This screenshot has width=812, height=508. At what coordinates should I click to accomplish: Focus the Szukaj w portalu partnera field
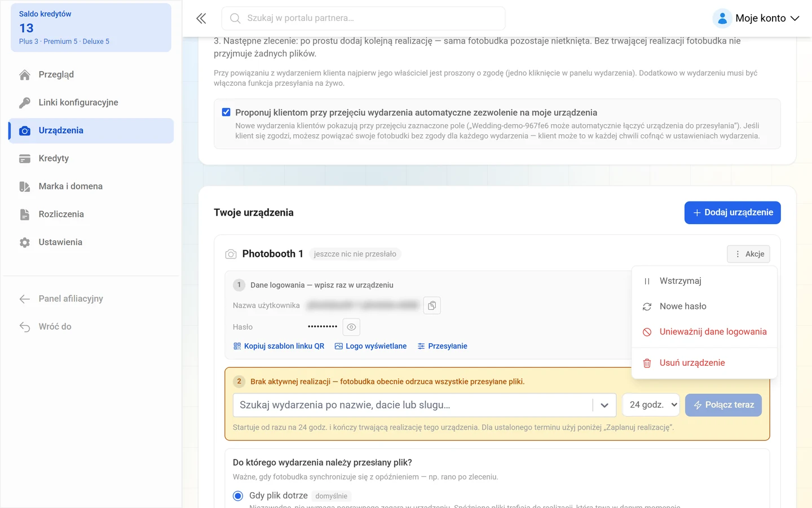(x=363, y=18)
